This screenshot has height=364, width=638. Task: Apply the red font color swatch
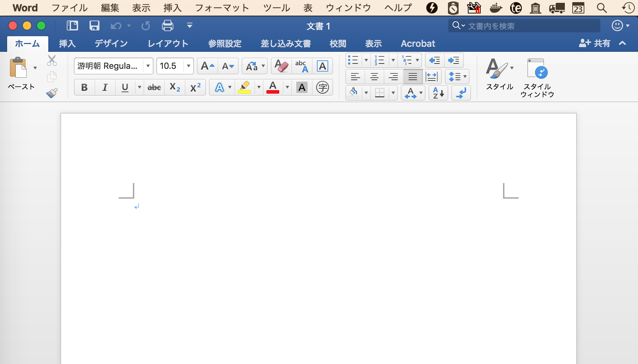273,87
